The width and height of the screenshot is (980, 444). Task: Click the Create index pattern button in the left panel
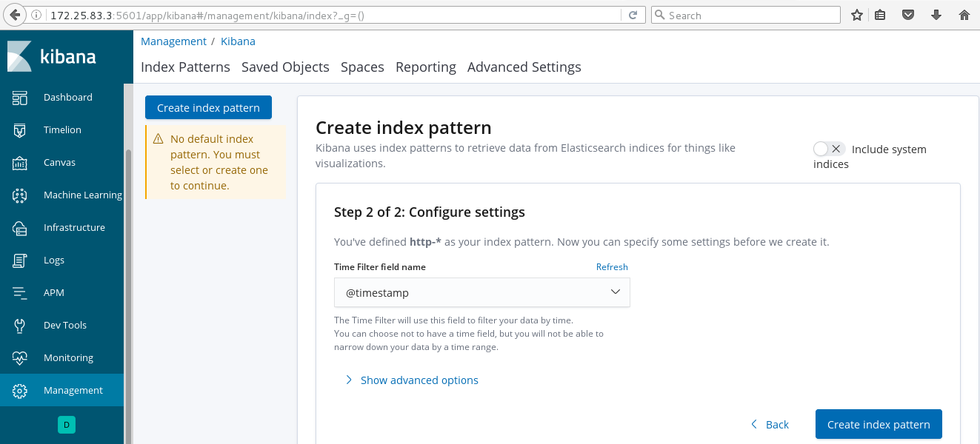click(208, 107)
